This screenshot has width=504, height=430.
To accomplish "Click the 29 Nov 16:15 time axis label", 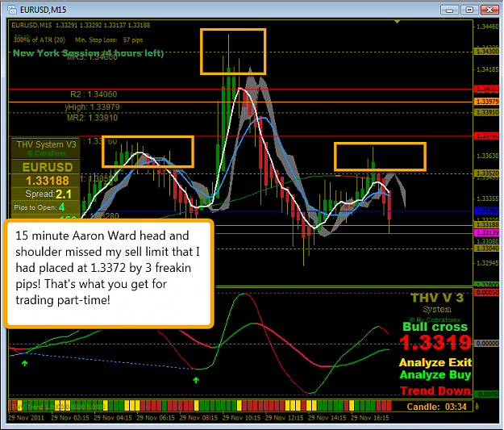I will pos(369,417).
